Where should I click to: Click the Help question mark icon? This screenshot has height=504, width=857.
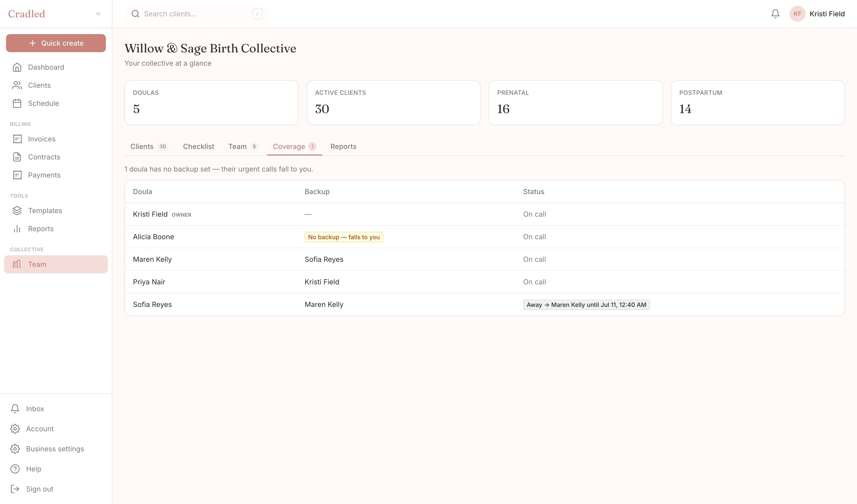15,469
